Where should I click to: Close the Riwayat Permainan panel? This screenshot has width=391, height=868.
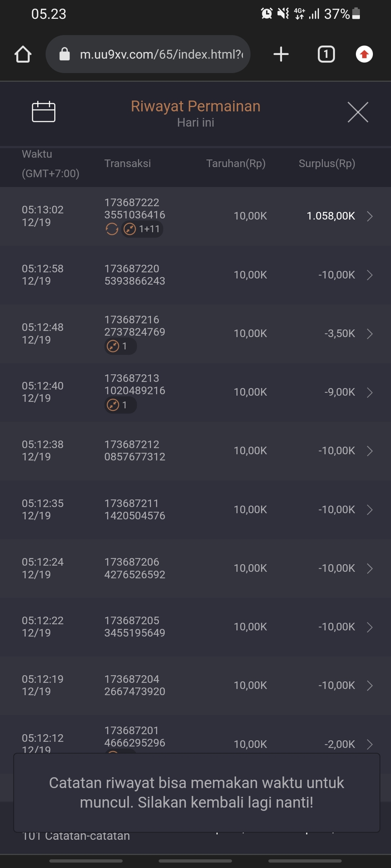pyautogui.click(x=358, y=112)
